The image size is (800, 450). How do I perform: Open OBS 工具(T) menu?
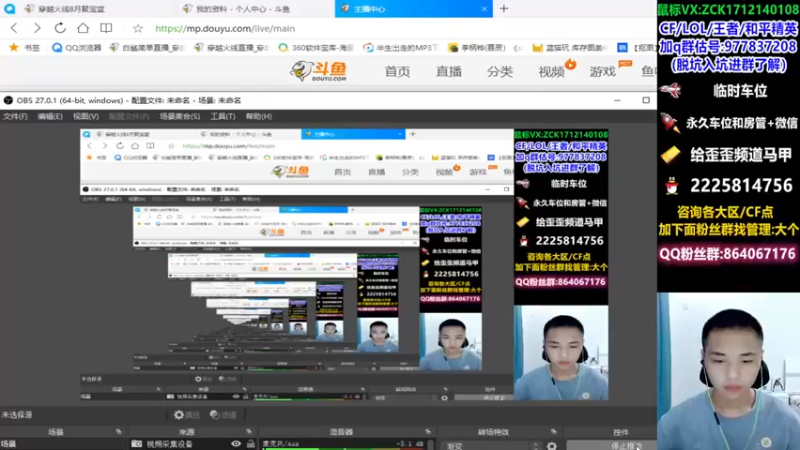(x=223, y=116)
